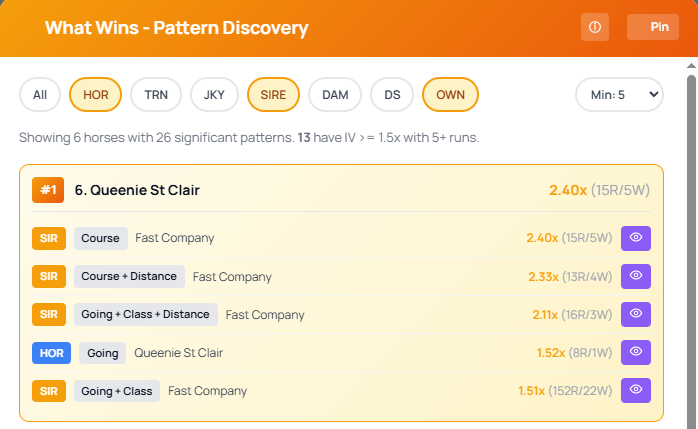Click the SIR badge in the Course row
The height and width of the screenshot is (429, 698).
tap(49, 238)
